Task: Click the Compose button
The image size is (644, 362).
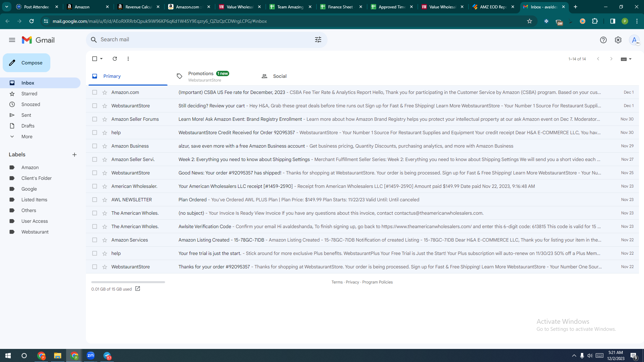Action: 27,63
